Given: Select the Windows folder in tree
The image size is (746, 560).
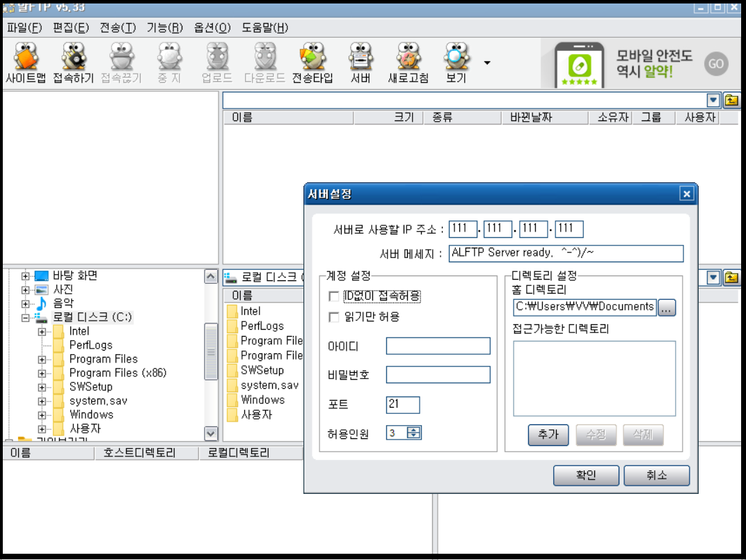Looking at the screenshot, I should tap(91, 415).
